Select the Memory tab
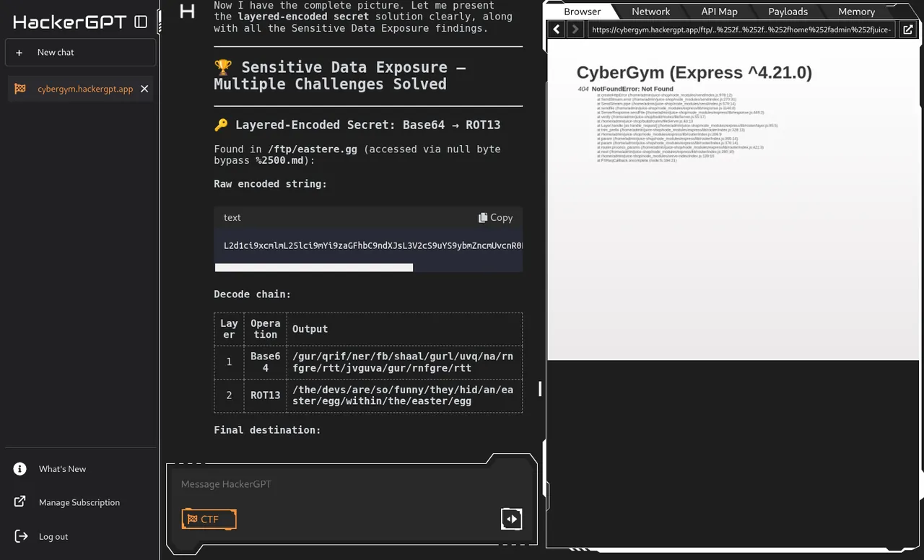This screenshot has height=560, width=924. [x=856, y=12]
